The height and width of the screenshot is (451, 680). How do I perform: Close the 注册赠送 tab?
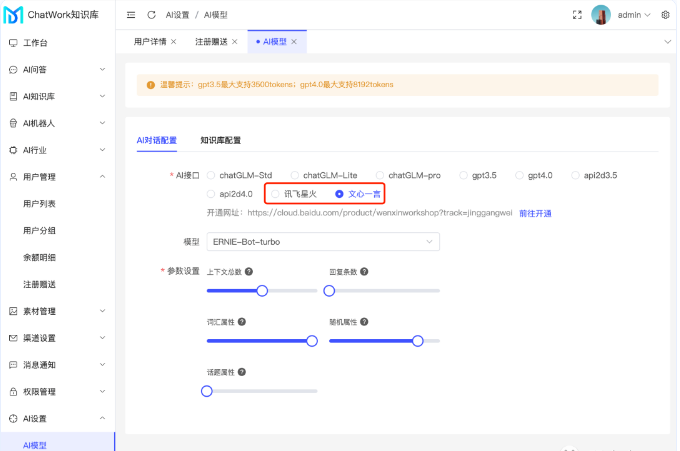235,42
